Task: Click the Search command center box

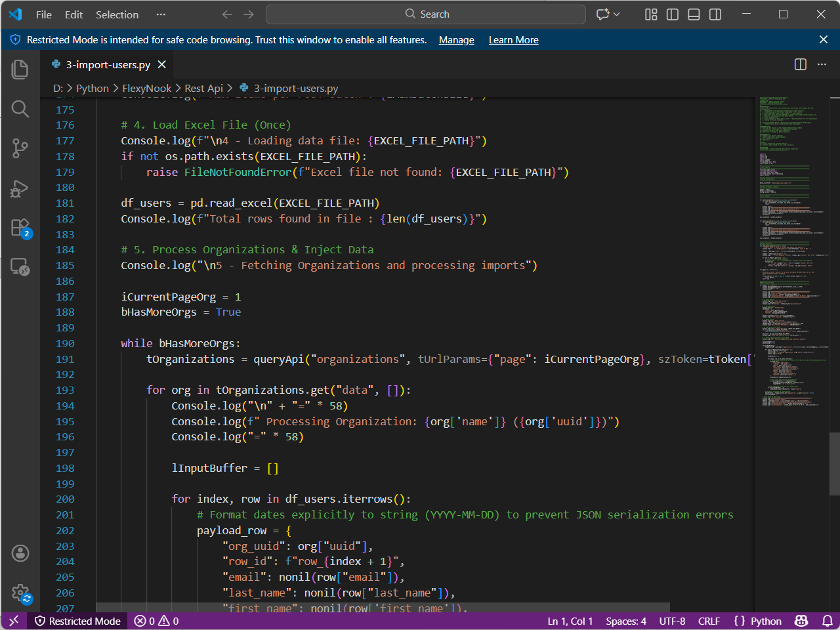Action: pos(426,14)
